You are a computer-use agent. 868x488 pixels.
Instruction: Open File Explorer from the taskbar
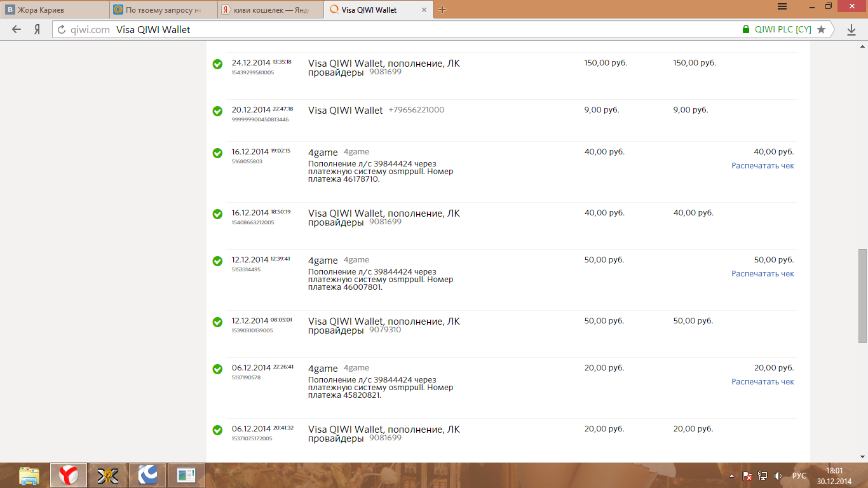click(x=29, y=475)
